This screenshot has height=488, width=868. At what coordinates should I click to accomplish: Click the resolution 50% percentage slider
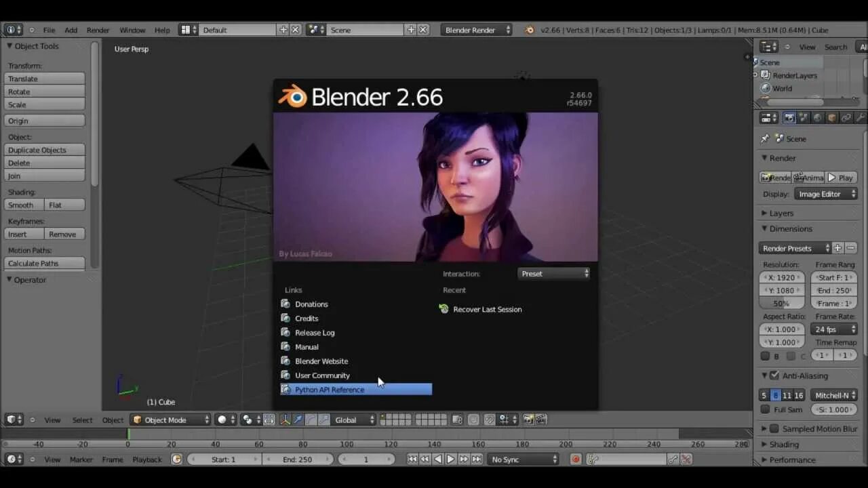(782, 303)
